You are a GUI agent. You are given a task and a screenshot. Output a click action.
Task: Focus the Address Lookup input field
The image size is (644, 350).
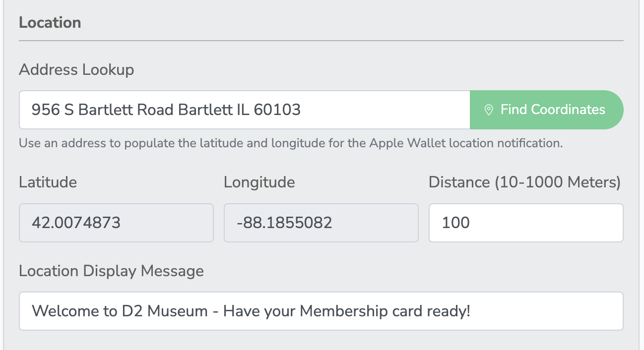tap(245, 110)
